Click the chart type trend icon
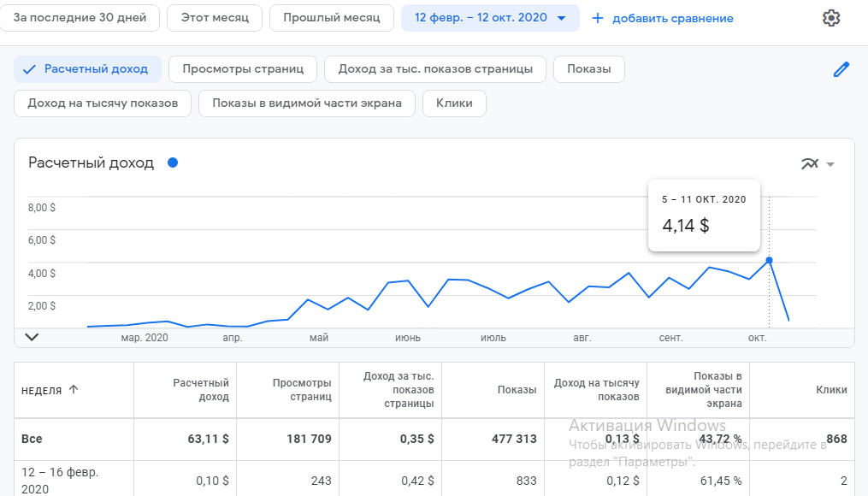 tap(809, 164)
